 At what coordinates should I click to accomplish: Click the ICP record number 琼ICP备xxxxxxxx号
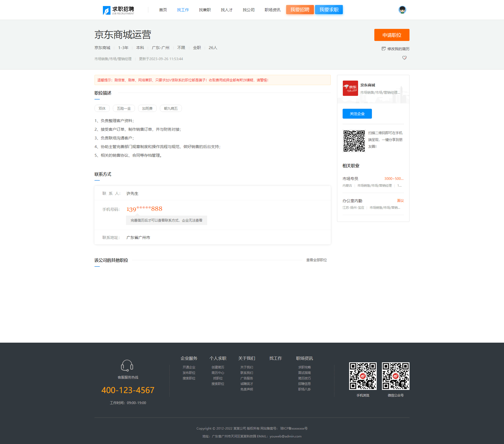click(x=294, y=429)
